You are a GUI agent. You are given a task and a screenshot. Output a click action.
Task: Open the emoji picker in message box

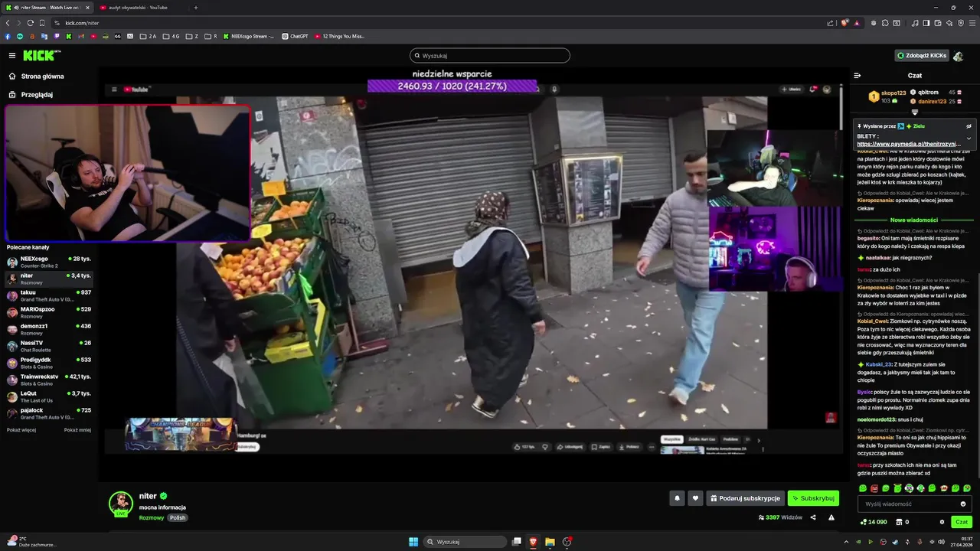pos(963,504)
